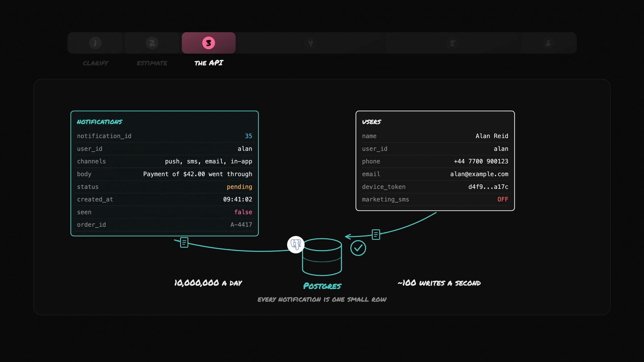
Task: Go to dimmed step 5
Action: (x=452, y=43)
